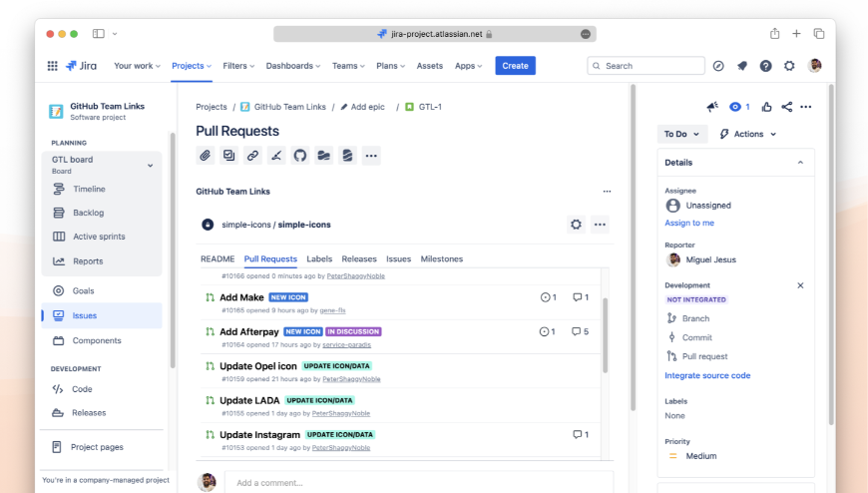The image size is (868, 493).
Task: Open Update Opel icon pull request
Action: pos(258,366)
